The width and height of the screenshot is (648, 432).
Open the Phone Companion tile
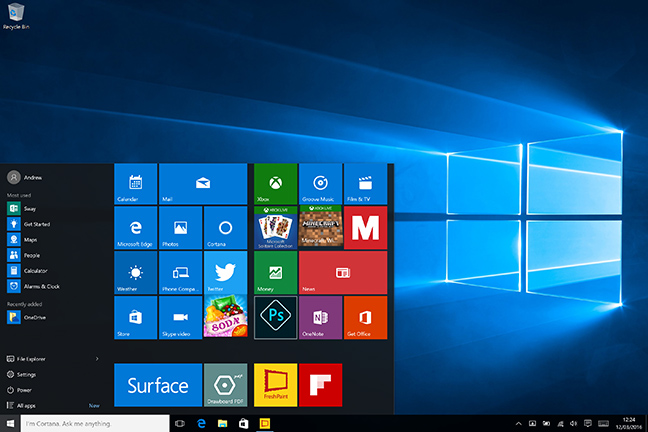pyautogui.click(x=181, y=272)
